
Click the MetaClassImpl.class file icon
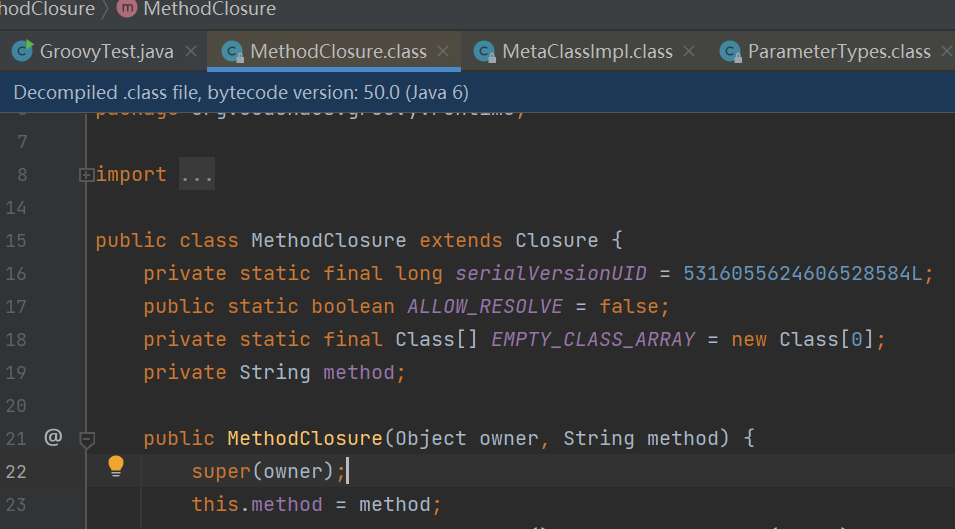click(x=484, y=51)
